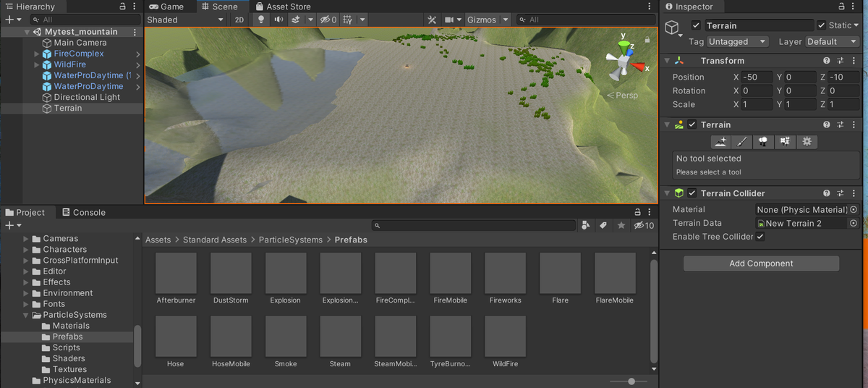Toggle scene audio speaker icon
Viewport: 868px width, 388px height.
pos(278,20)
